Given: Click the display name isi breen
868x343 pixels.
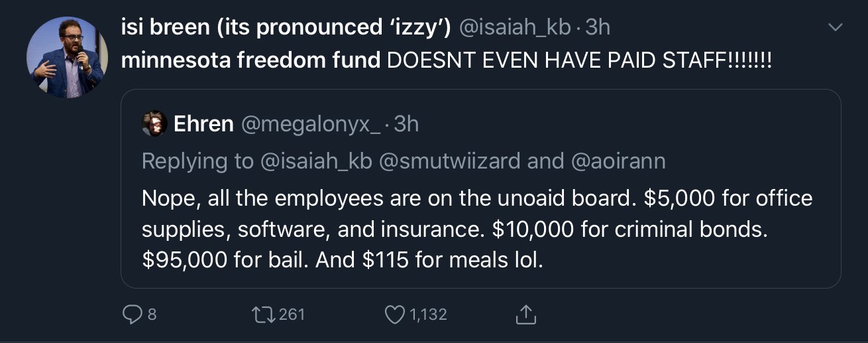Looking at the screenshot, I should [286, 28].
